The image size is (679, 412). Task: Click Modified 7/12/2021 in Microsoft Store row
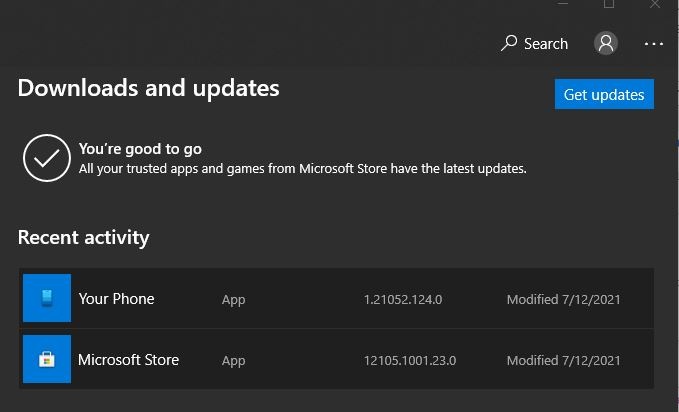coord(563,360)
